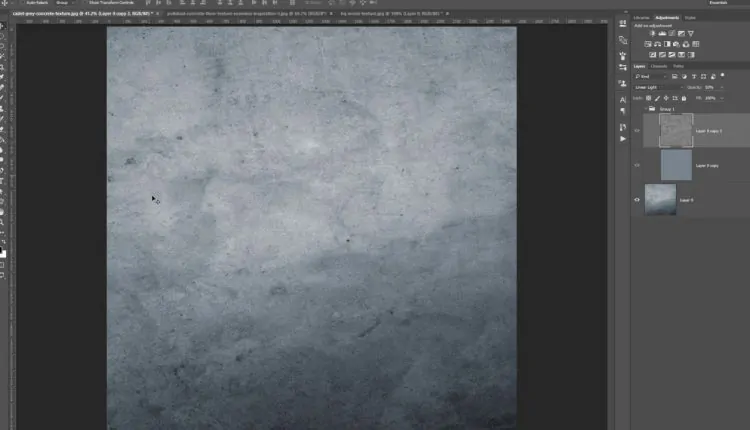Add a Brightness/Contrast adjustment

pyautogui.click(x=652, y=33)
